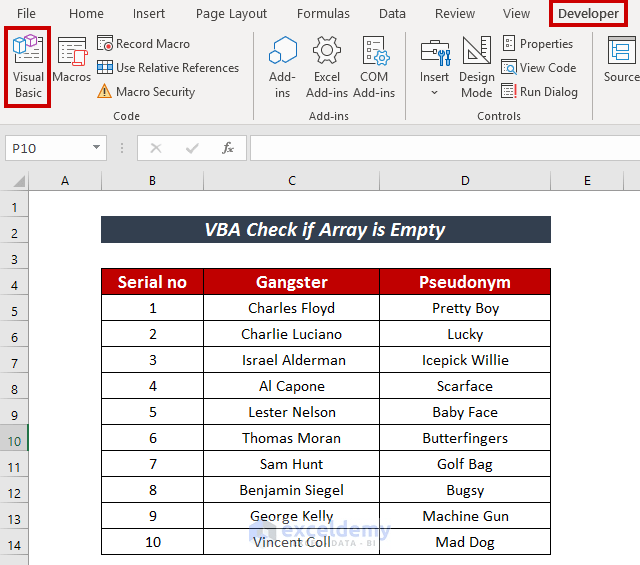Open control Properties
The width and height of the screenshot is (640, 565).
point(537,44)
